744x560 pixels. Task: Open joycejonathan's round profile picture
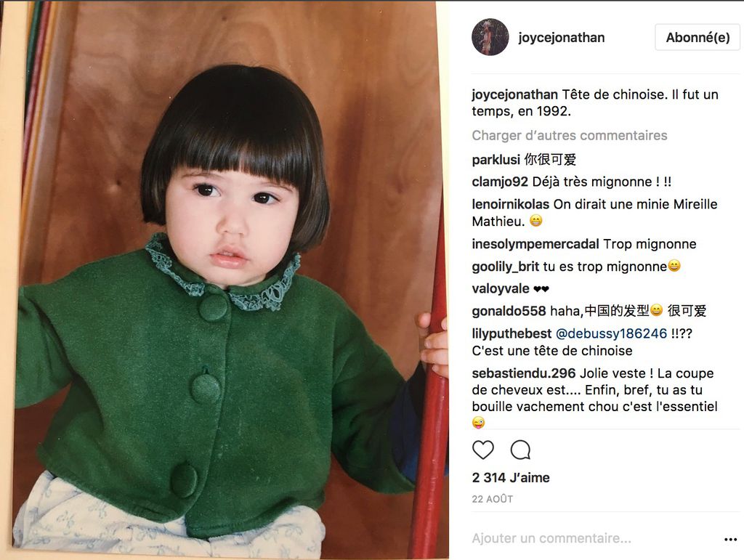tap(490, 37)
